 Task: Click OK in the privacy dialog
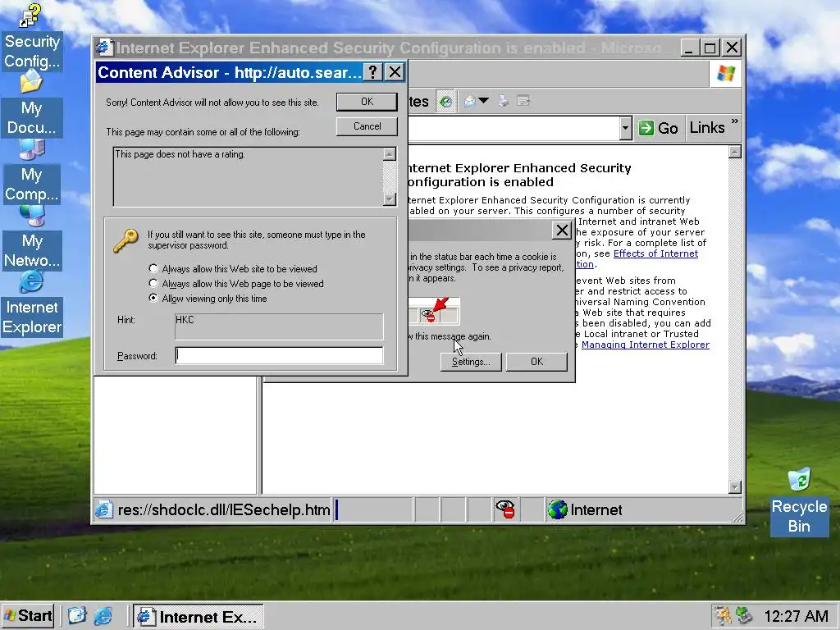[x=536, y=362]
